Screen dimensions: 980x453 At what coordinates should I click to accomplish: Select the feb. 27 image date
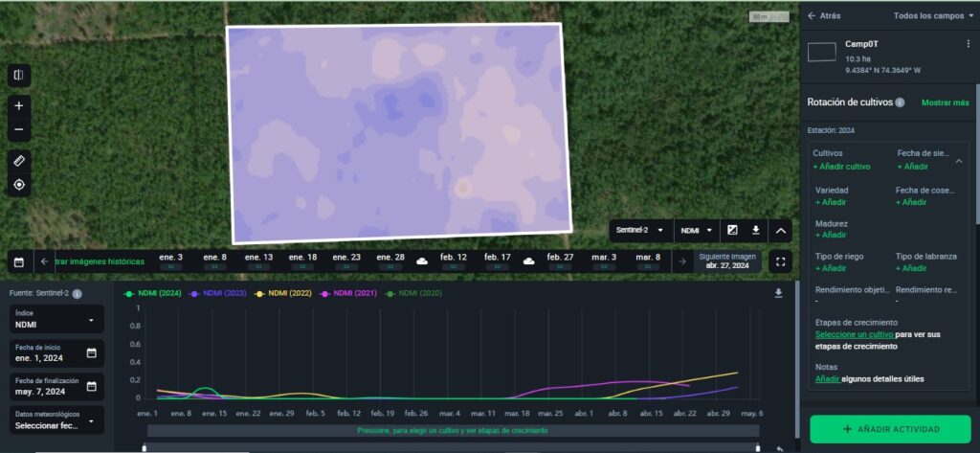pyautogui.click(x=562, y=260)
